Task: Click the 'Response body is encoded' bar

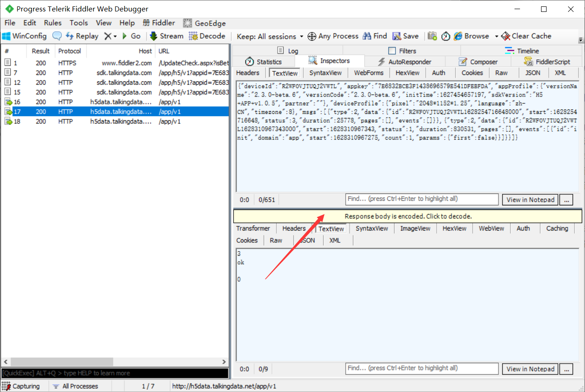Action: click(x=408, y=216)
